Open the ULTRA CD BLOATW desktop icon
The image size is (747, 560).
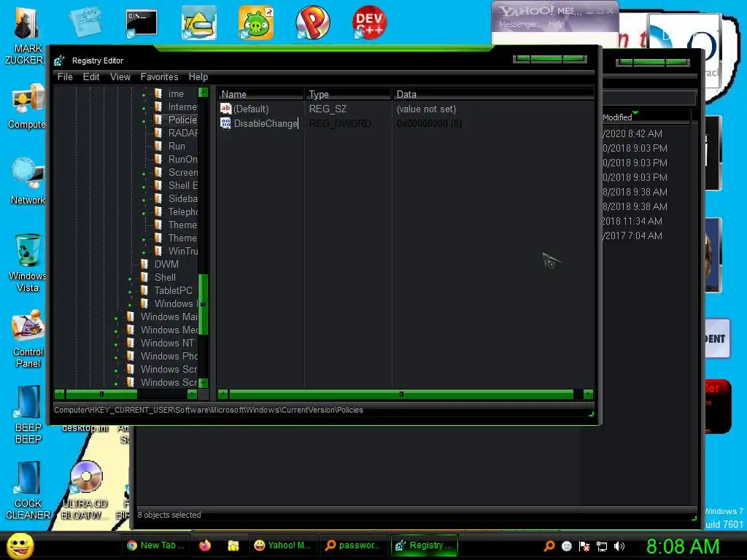(85, 491)
